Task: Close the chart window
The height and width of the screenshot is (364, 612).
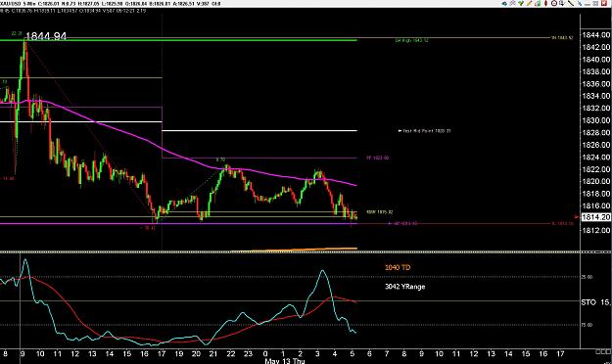Action: pyautogui.click(x=604, y=4)
